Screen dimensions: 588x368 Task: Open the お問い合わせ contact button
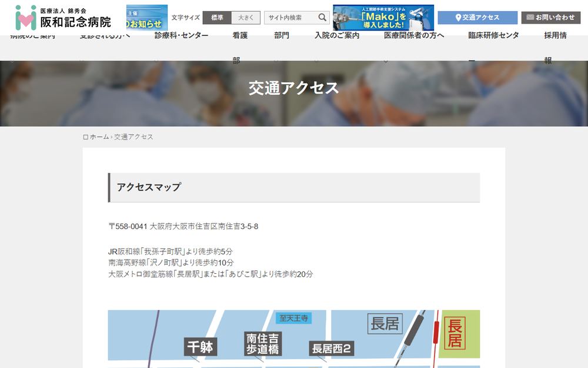pyautogui.click(x=550, y=17)
